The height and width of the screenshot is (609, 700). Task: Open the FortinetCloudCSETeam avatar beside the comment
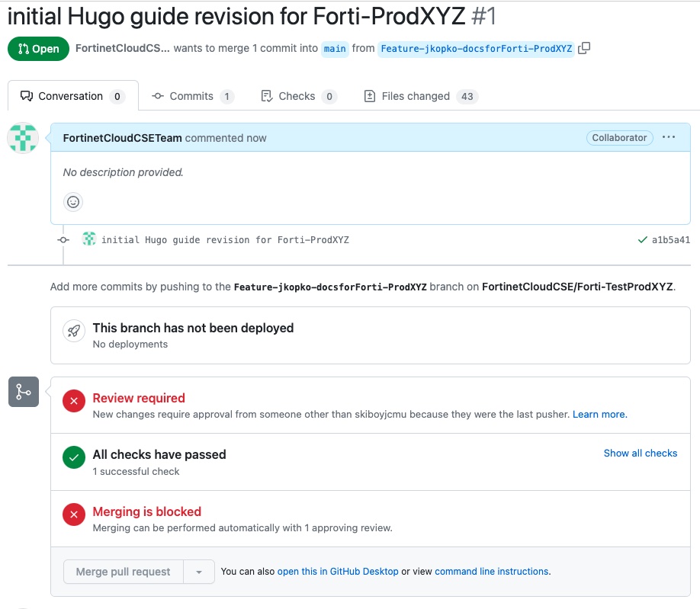coord(23,138)
